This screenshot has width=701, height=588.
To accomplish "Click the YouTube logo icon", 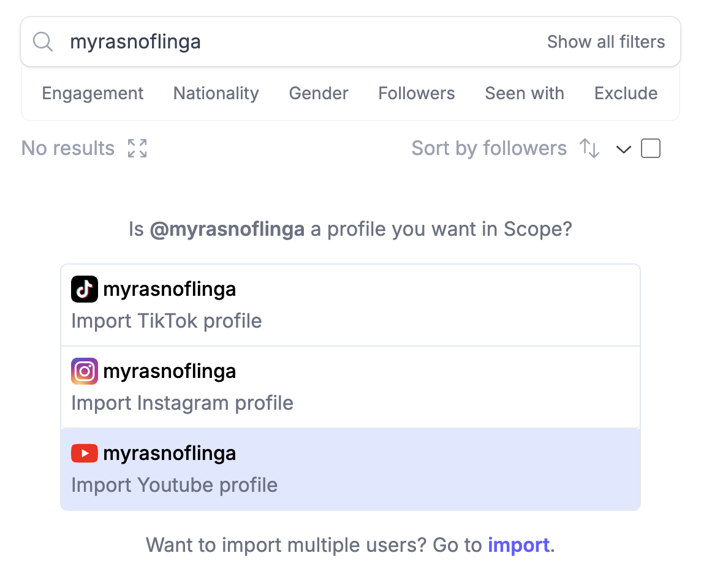I will click(85, 453).
